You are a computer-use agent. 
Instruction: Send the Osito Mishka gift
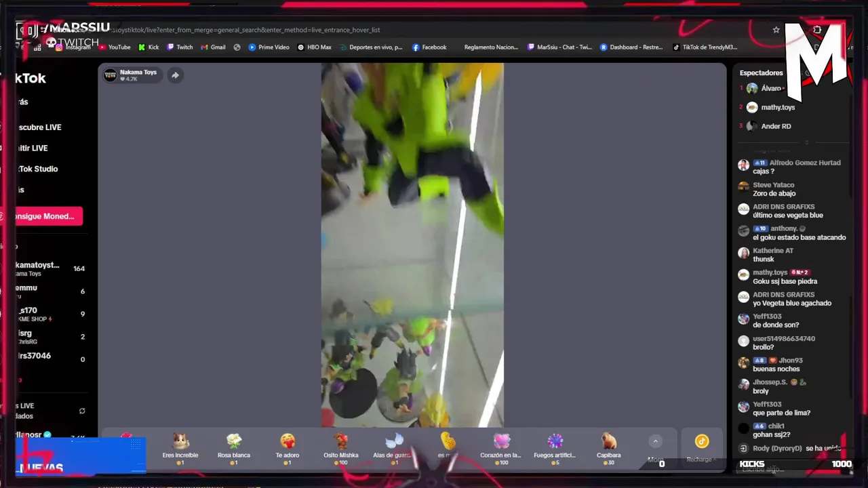(341, 449)
